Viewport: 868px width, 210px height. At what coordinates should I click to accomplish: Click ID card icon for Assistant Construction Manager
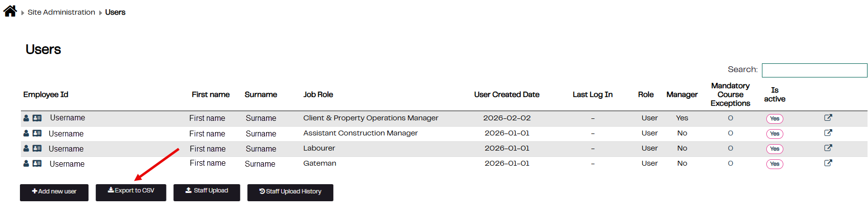[x=37, y=133]
